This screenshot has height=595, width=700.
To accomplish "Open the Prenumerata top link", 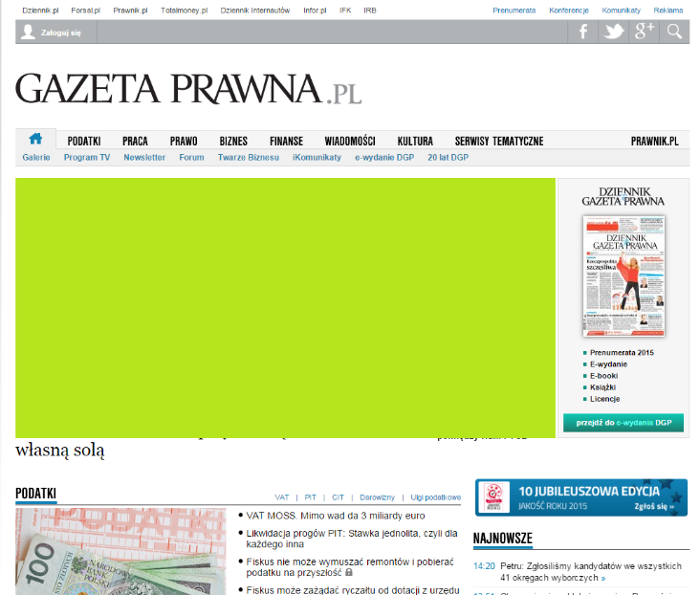I will [x=514, y=11].
